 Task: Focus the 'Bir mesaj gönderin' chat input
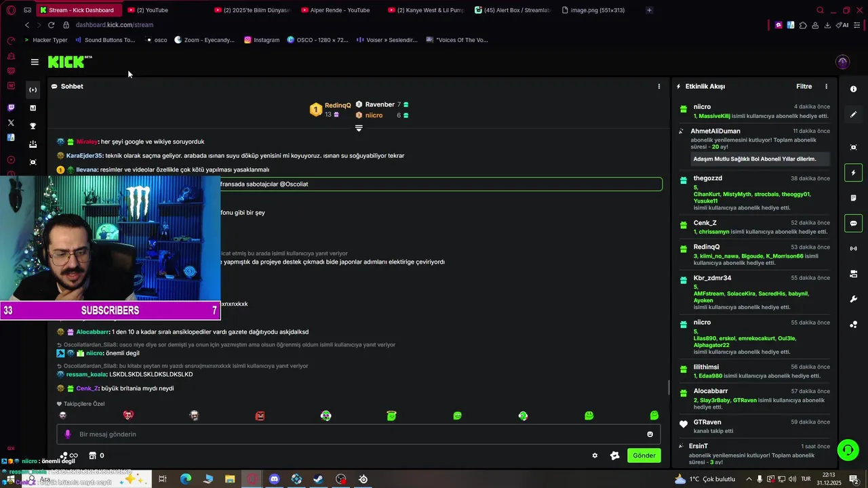coord(358,434)
